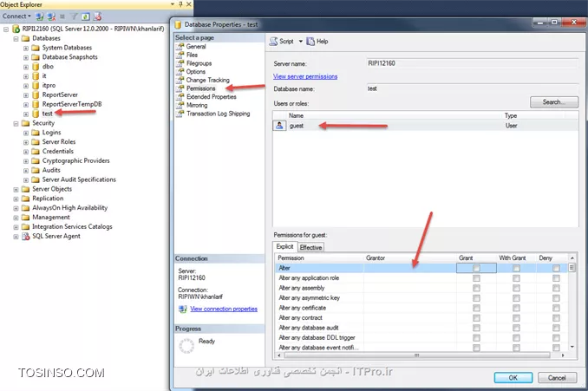Viewport: 588px width, 391px height.
Task: Click the Help icon in dialog toolbar
Action: point(310,42)
